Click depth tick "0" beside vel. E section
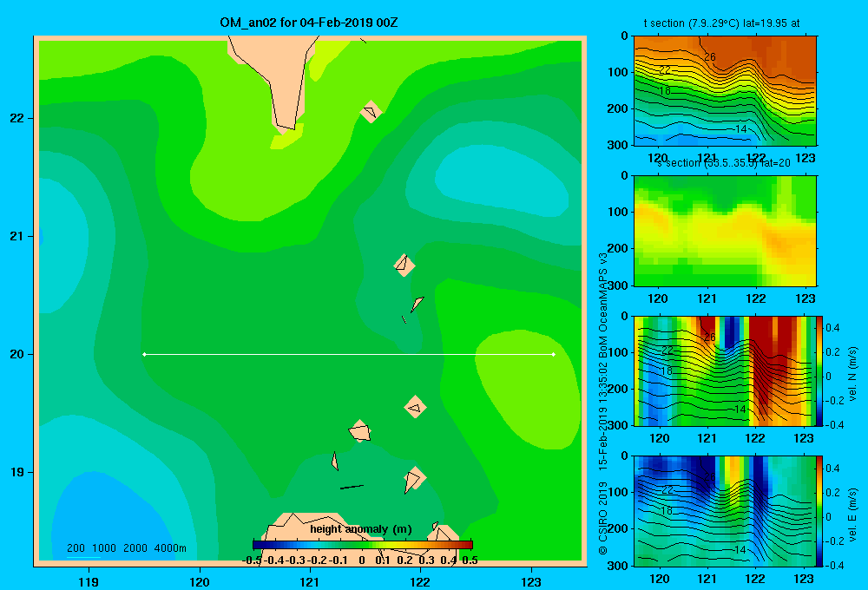 coord(625,456)
